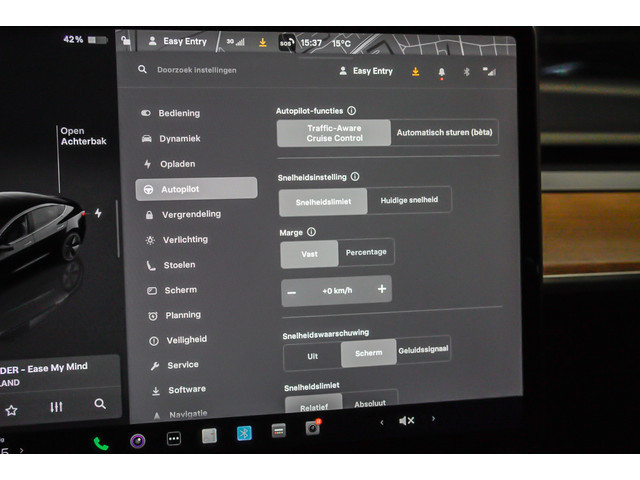Click the volume up right chevron
Image resolution: width=640 pixels, height=480 pixels.
[432, 421]
